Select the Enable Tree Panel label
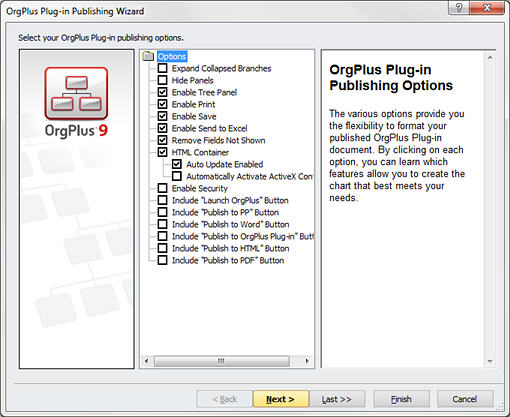Image resolution: width=510 pixels, height=417 pixels. [x=204, y=92]
